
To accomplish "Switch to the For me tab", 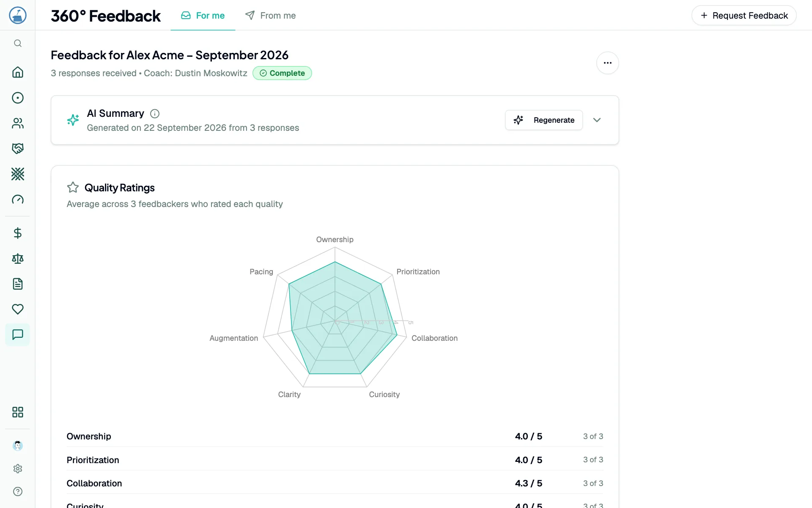I will (203, 16).
